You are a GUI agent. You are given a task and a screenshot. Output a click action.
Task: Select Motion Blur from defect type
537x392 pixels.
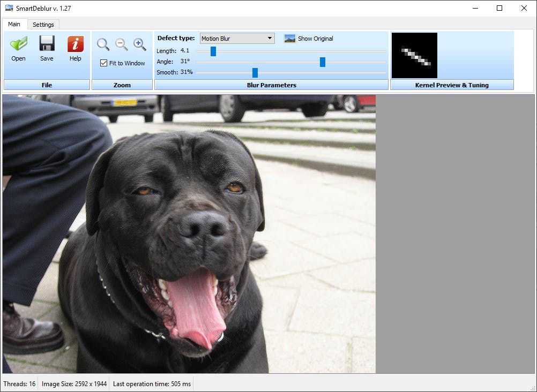pos(236,38)
